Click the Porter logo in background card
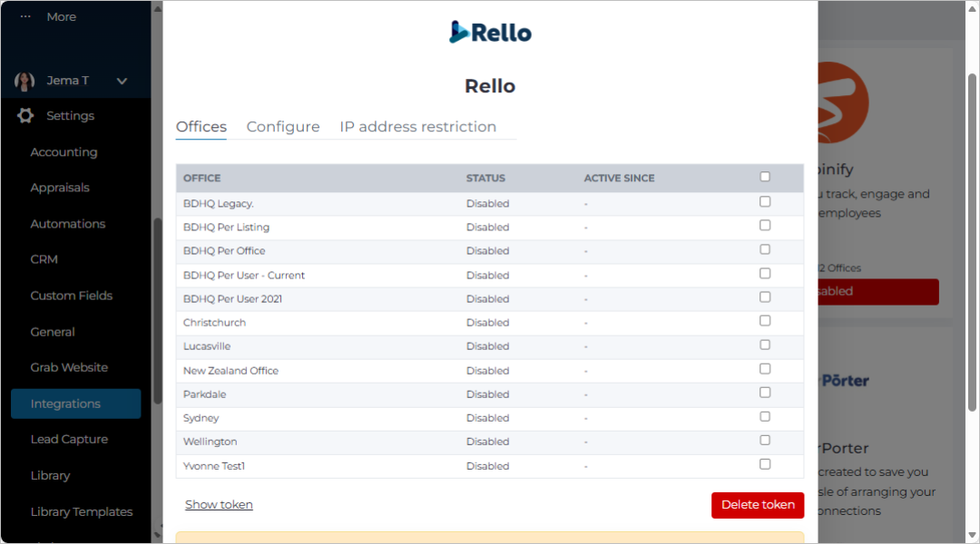This screenshot has width=980, height=544. (845, 381)
